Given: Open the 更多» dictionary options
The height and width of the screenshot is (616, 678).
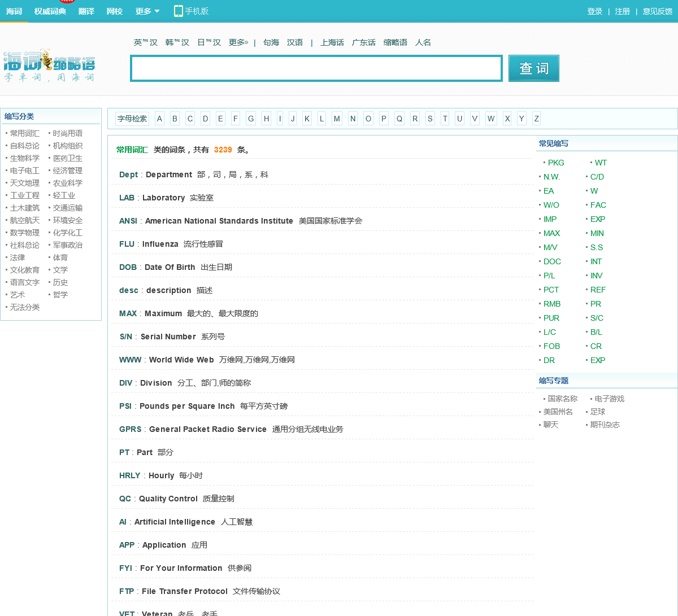Looking at the screenshot, I should pos(238,42).
